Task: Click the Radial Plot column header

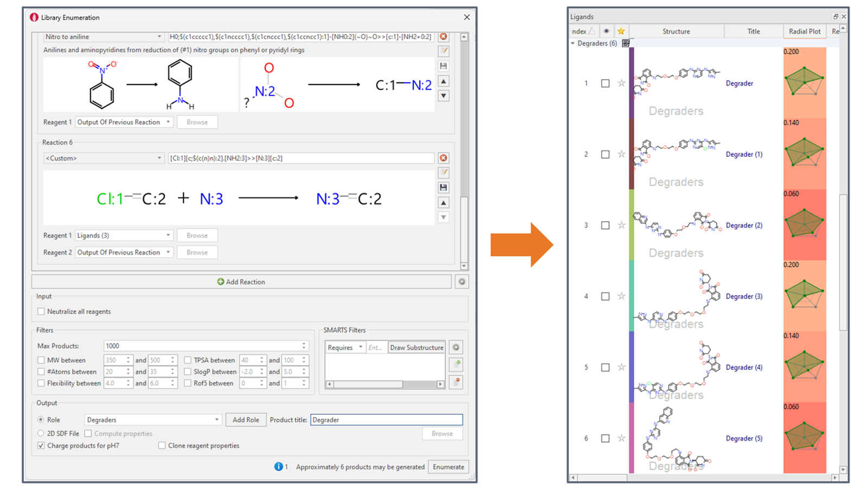Action: [x=804, y=31]
